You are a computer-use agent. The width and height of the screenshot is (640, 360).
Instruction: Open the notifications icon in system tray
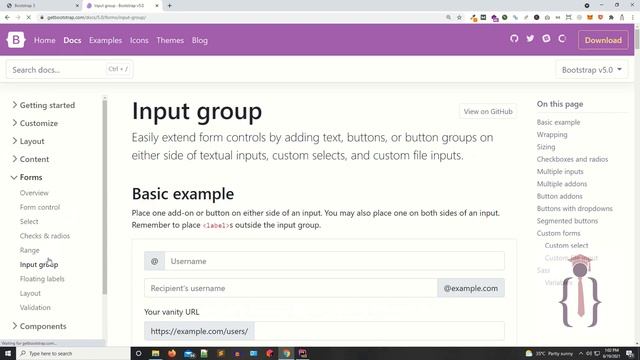(x=630, y=353)
